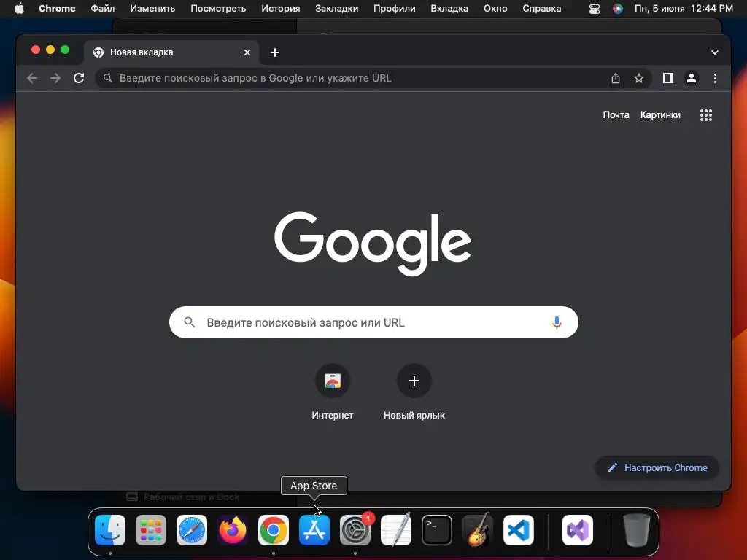
Task: Open the Изменить menu
Action: [x=152, y=9]
